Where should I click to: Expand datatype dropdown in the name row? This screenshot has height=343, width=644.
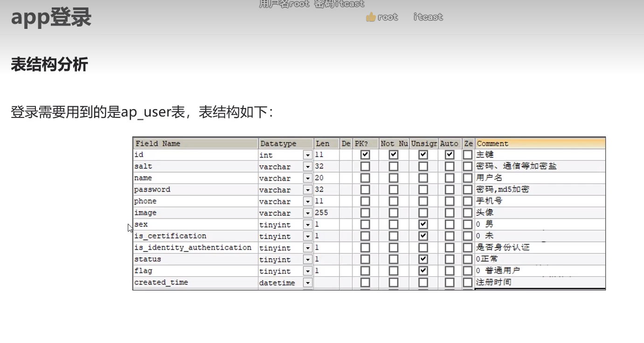pos(308,178)
